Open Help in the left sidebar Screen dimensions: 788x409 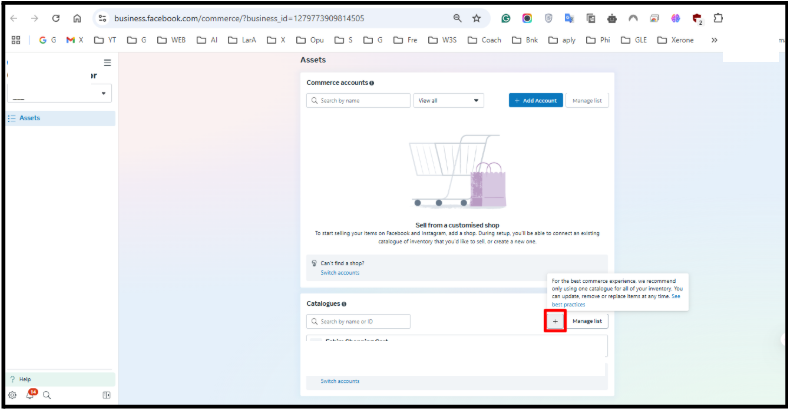(x=26, y=379)
